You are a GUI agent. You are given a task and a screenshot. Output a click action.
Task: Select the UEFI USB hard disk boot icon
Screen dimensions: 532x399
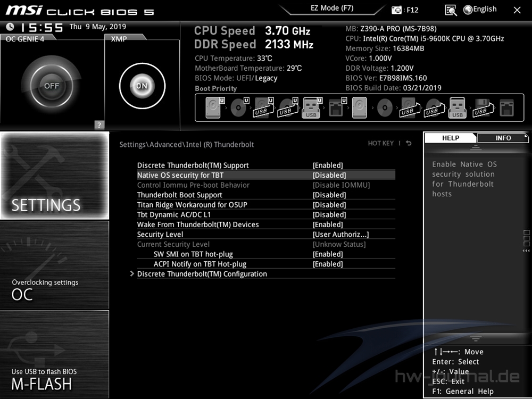pos(264,108)
